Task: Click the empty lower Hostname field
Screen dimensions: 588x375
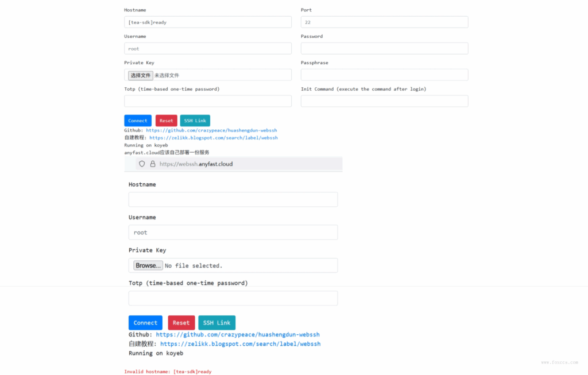Action: click(x=233, y=199)
